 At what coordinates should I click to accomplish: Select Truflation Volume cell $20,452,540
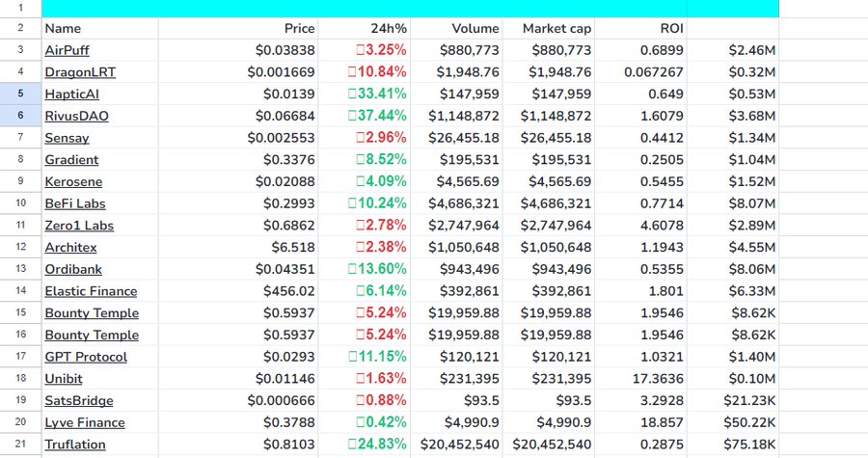coord(456,445)
